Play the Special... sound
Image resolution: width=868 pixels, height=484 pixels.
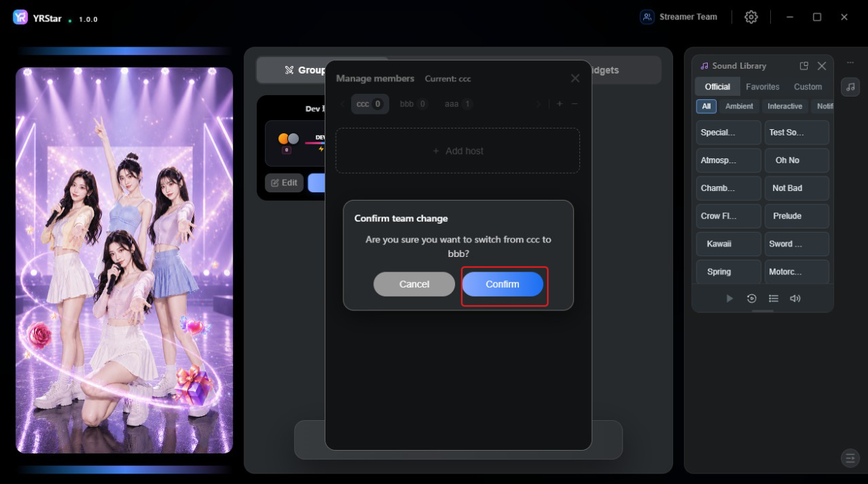(x=729, y=133)
